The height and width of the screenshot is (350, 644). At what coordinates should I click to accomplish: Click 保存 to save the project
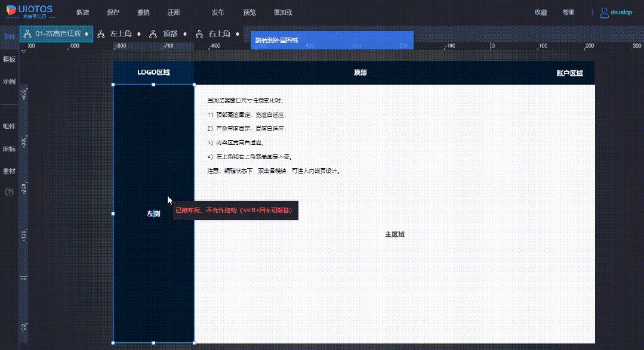click(113, 11)
